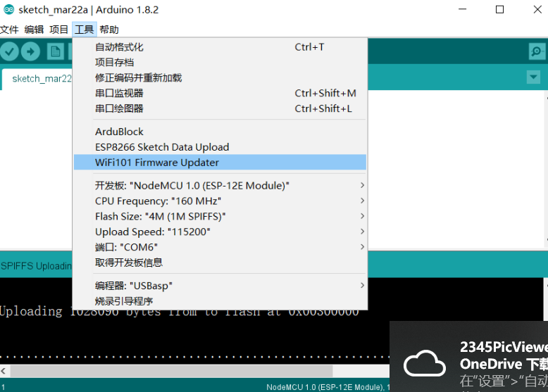Select 烧录引导程序 menu entry

click(x=220, y=301)
